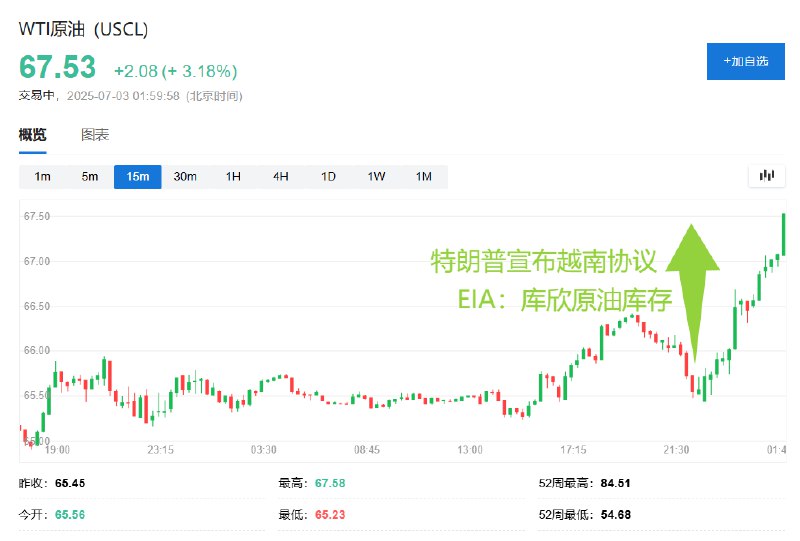Image resolution: width=800 pixels, height=541 pixels.
Task: Open the chart type candlestick icon
Action: [x=766, y=176]
